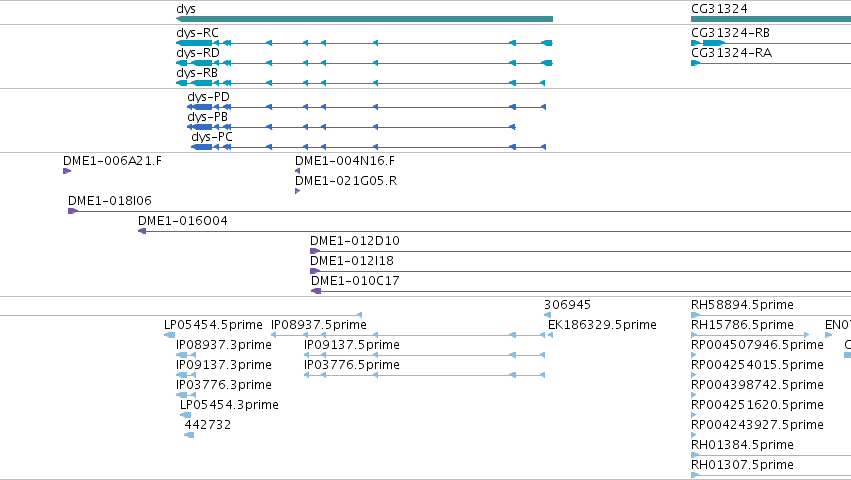This screenshot has width=851, height=480.
Task: Select the RP004507946.5prime EST label
Action: pyautogui.click(x=757, y=345)
